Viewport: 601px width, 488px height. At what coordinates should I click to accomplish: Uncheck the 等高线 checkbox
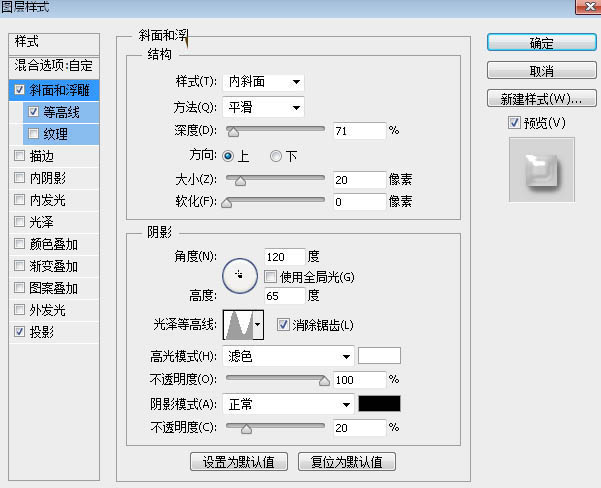point(33,112)
